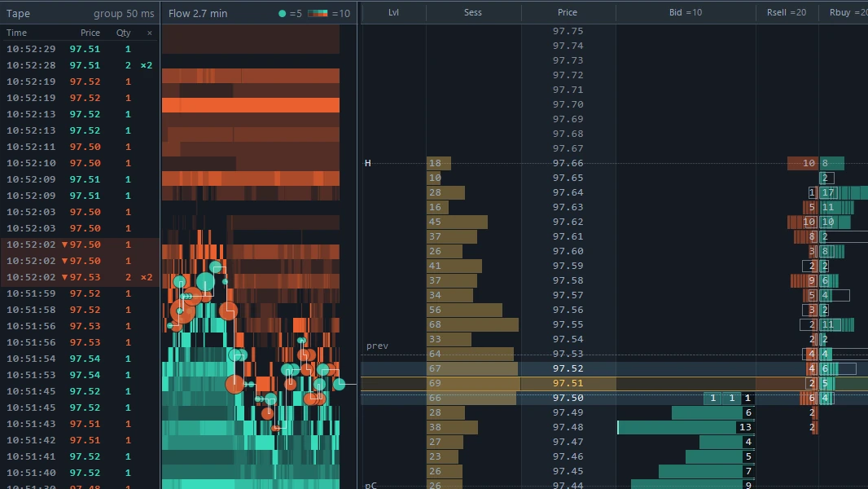
Task: Click the 'prev' marker in the Lvl column
Action: pos(377,346)
